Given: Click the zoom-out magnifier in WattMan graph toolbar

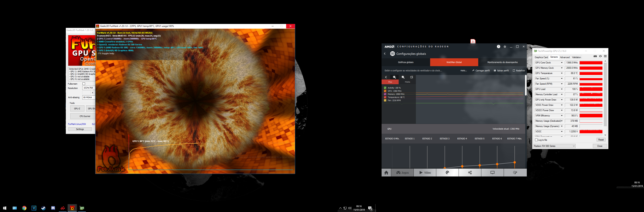Looking at the screenshot, I should pyautogui.click(x=403, y=77).
